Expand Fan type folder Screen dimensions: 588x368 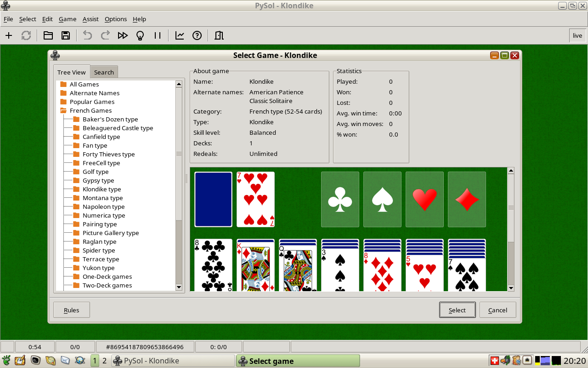[76, 145]
